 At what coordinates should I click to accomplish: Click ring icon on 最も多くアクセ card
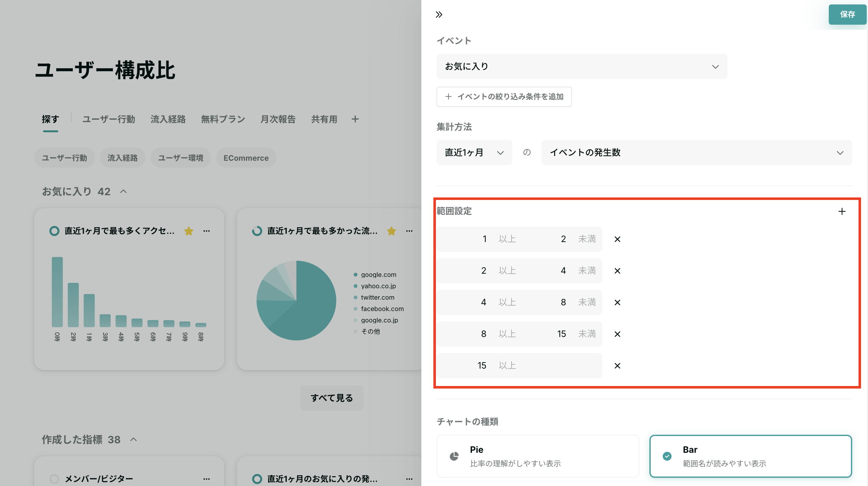pos(54,231)
